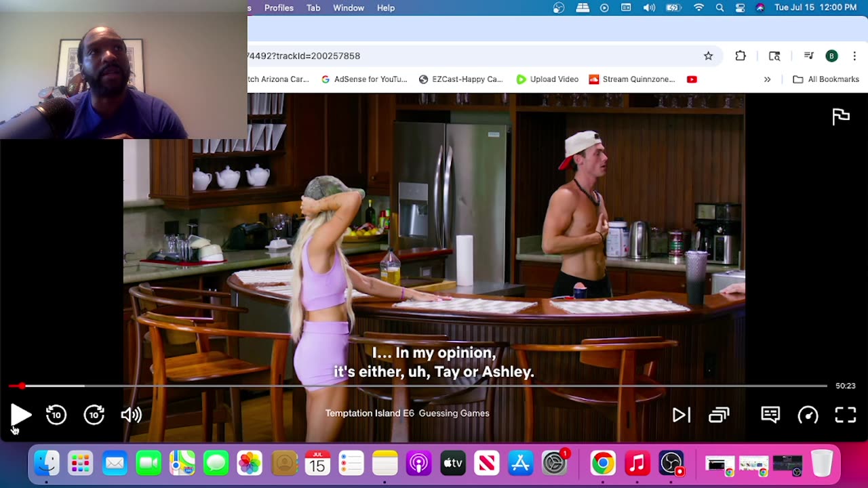Open the YouTube icon bookmark

692,79
